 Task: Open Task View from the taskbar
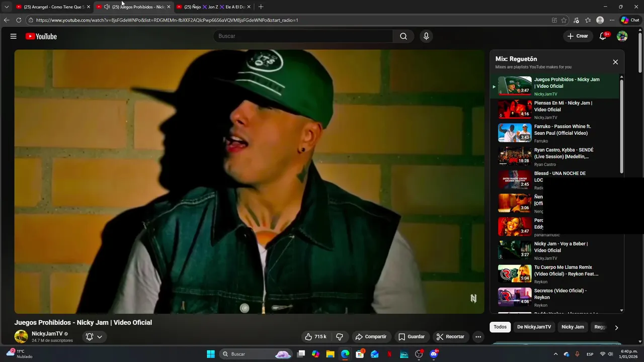point(301,354)
